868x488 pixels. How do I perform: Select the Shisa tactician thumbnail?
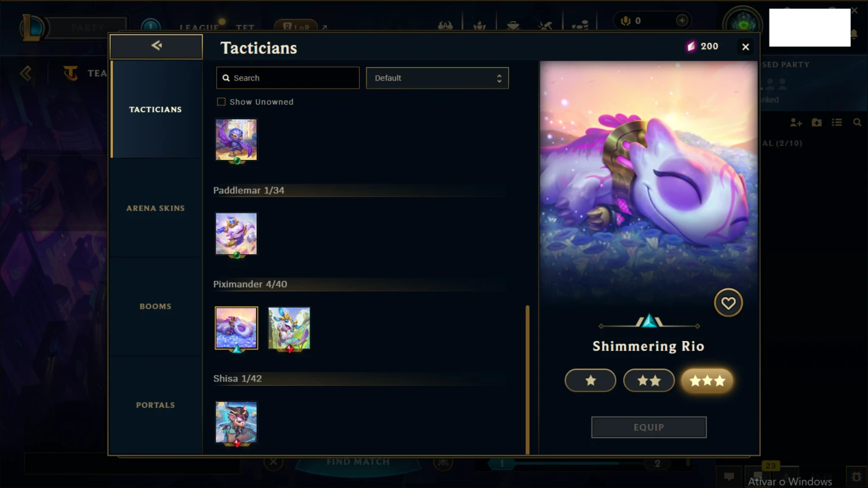click(x=236, y=422)
